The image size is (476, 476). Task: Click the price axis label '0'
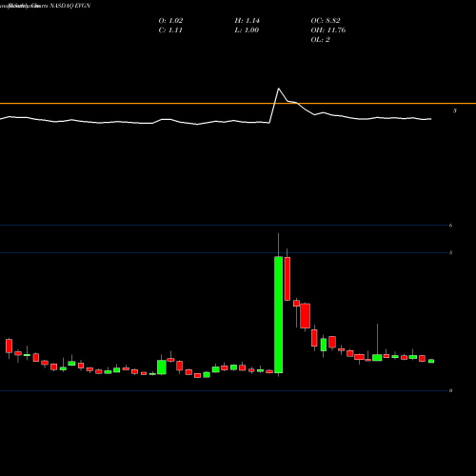pyautogui.click(x=450, y=390)
